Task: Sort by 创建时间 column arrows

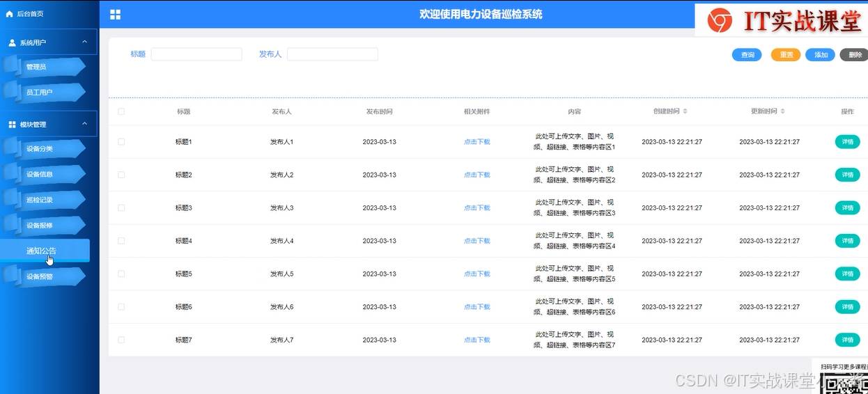Action: tap(685, 111)
